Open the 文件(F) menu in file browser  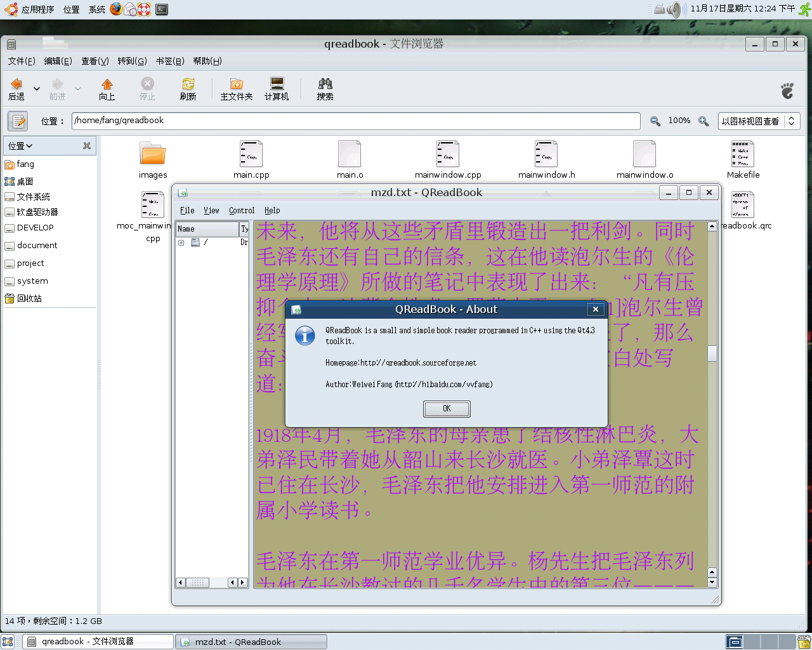[22, 61]
